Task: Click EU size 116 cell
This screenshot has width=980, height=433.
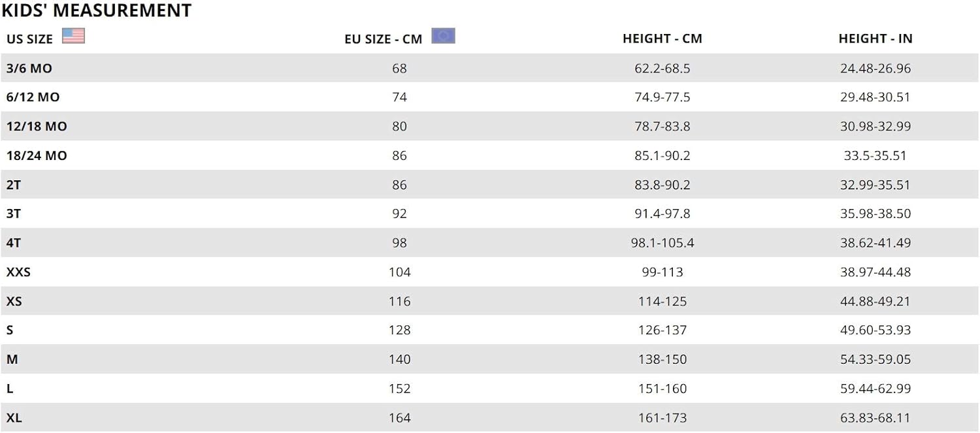Action: 399,301
